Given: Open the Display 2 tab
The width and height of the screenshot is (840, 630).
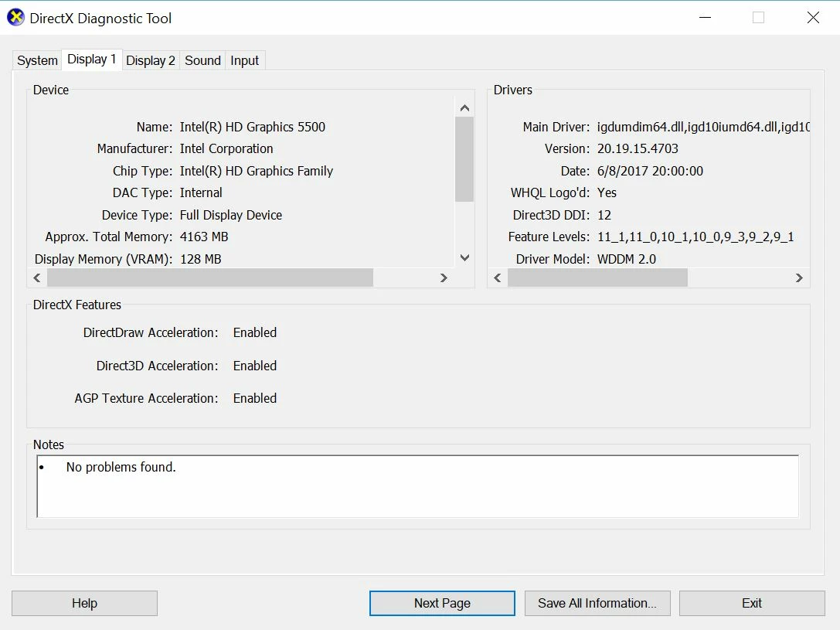Looking at the screenshot, I should 151,60.
